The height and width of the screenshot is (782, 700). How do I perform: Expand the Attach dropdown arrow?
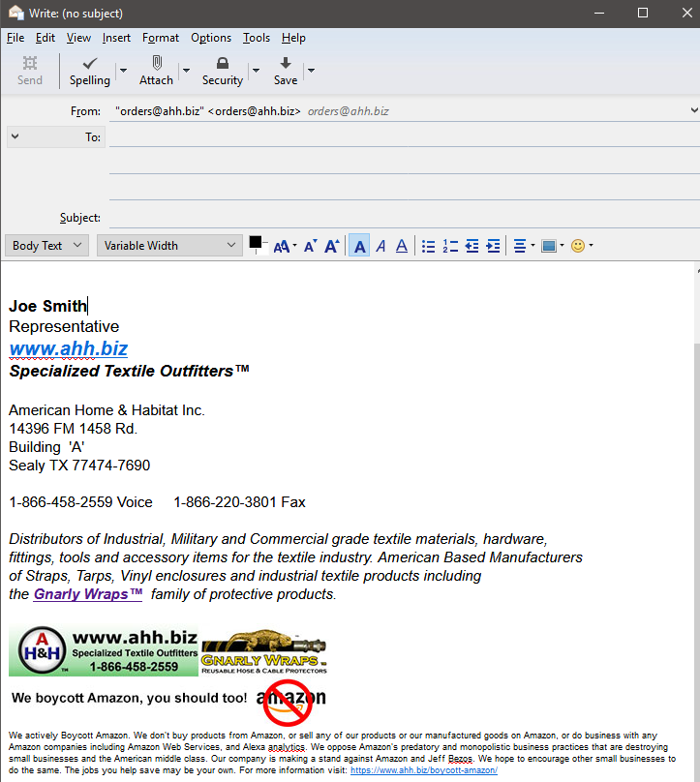pyautogui.click(x=186, y=71)
